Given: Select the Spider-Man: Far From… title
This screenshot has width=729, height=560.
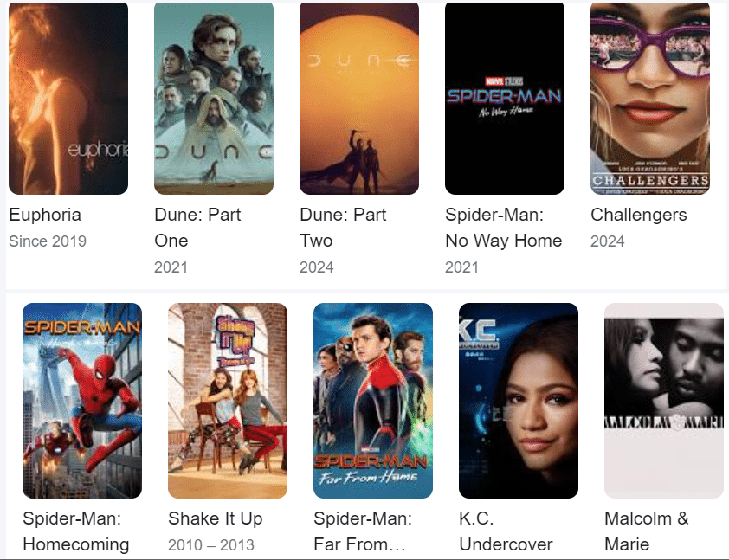Looking at the screenshot, I should click(363, 531).
